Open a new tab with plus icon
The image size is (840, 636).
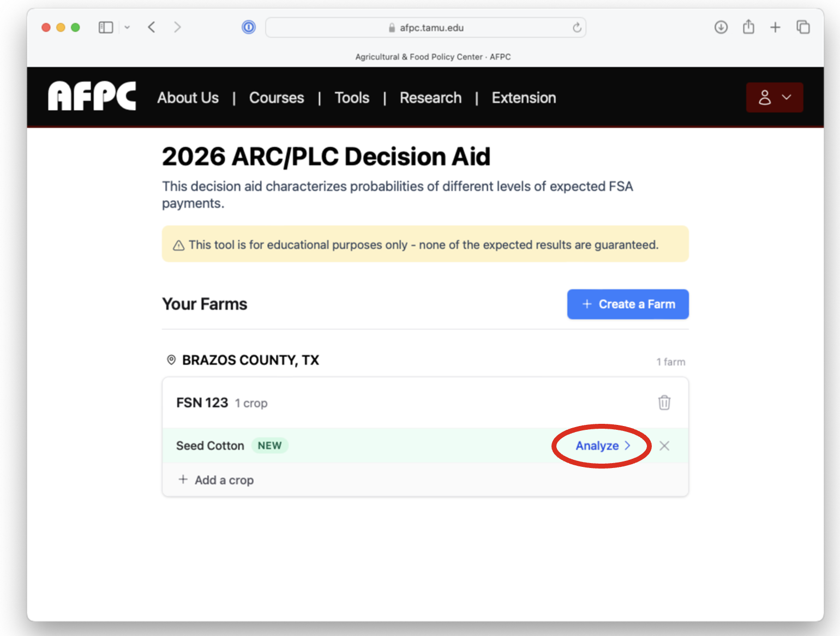(x=775, y=27)
